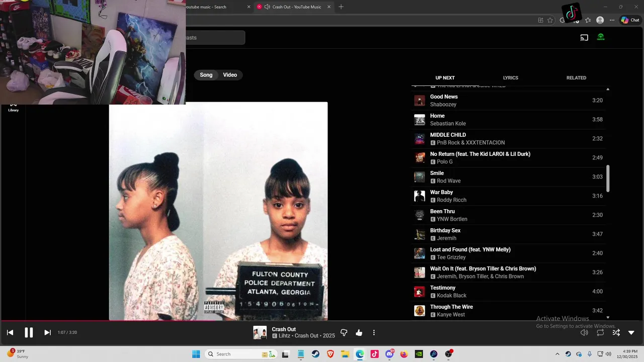The height and width of the screenshot is (362, 644).
Task: Open the player bar three-dot menu
Action: pos(374,332)
